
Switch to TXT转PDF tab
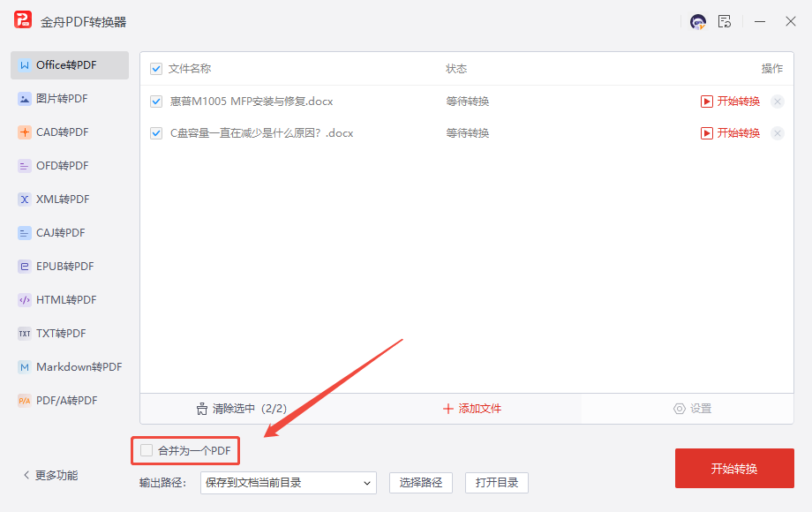(70, 334)
